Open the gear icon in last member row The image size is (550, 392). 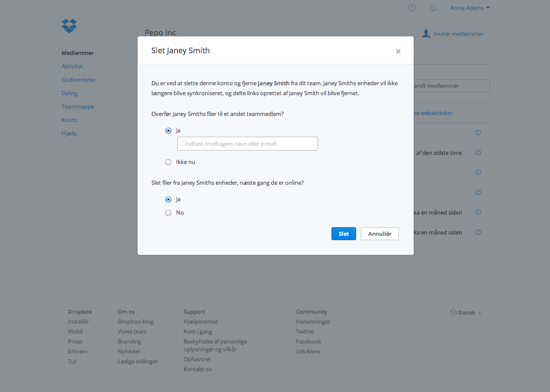click(478, 232)
